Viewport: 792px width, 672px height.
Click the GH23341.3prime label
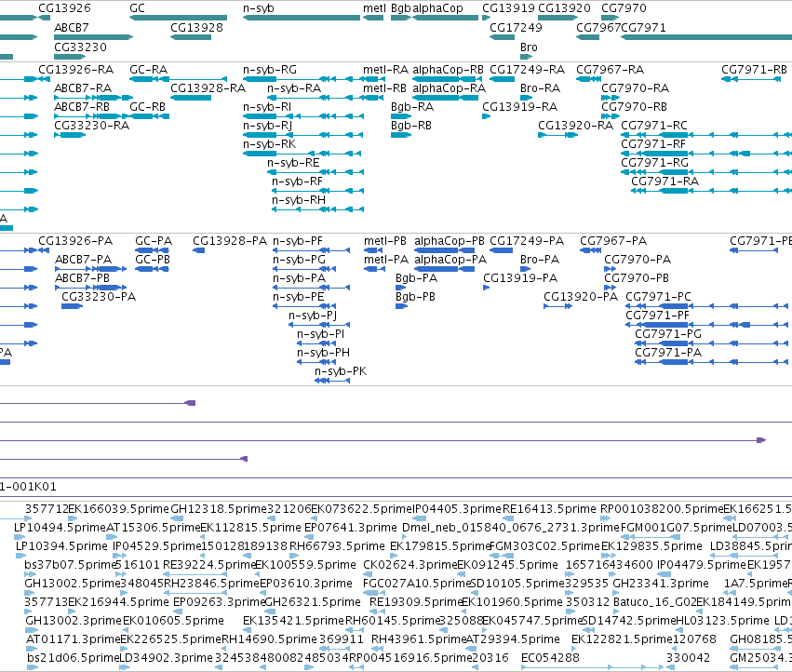pos(661,584)
